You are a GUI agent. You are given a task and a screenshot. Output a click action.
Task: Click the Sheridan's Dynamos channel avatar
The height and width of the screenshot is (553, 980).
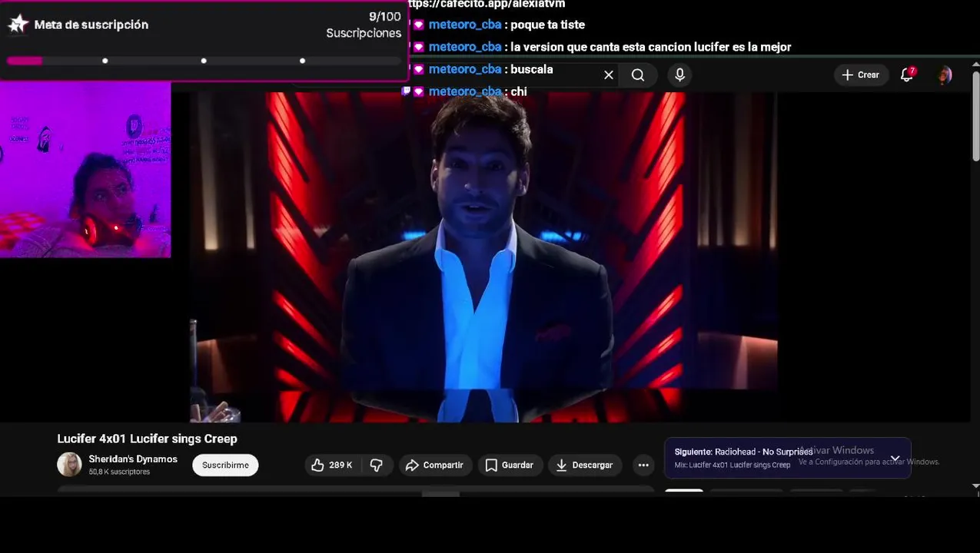tap(69, 465)
